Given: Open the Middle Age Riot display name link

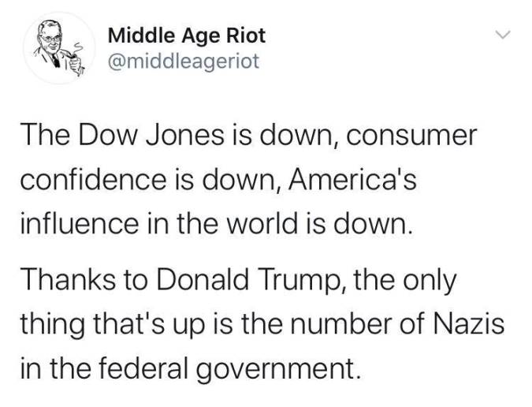Looking at the screenshot, I should 187,35.
